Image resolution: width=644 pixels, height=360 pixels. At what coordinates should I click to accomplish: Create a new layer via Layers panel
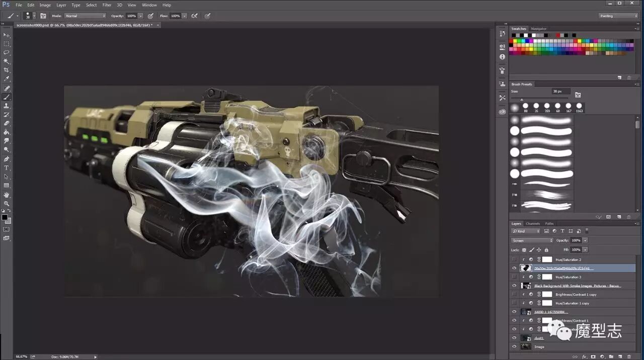coord(620,356)
